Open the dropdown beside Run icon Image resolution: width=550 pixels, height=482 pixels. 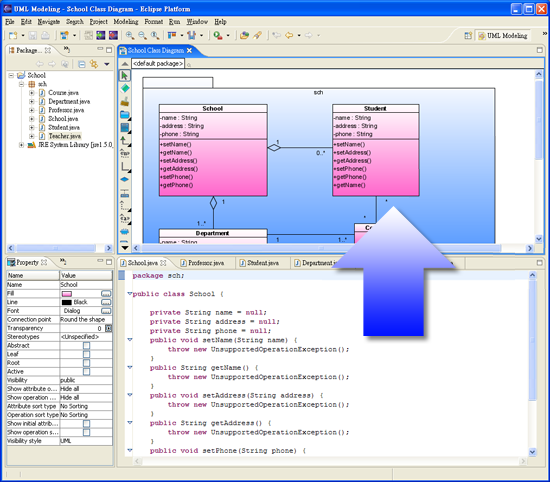pos(228,35)
